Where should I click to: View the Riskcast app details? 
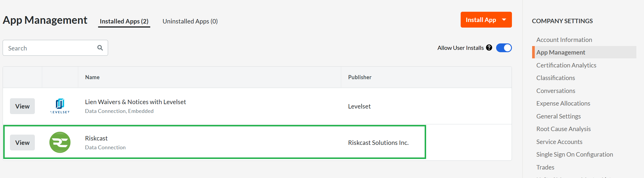(x=22, y=143)
